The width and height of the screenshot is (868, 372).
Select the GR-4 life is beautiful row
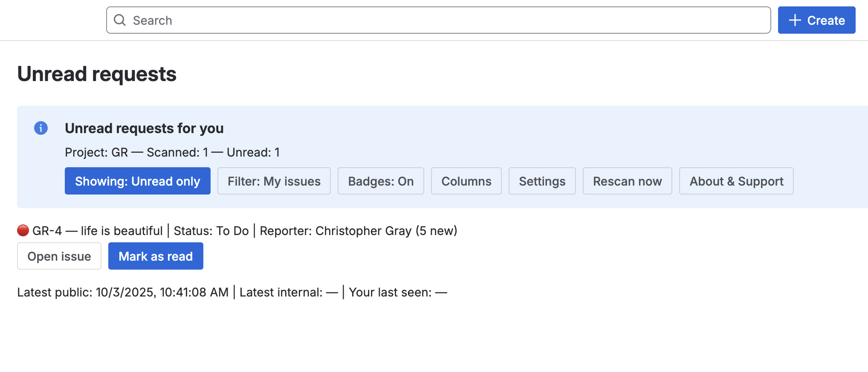point(245,231)
